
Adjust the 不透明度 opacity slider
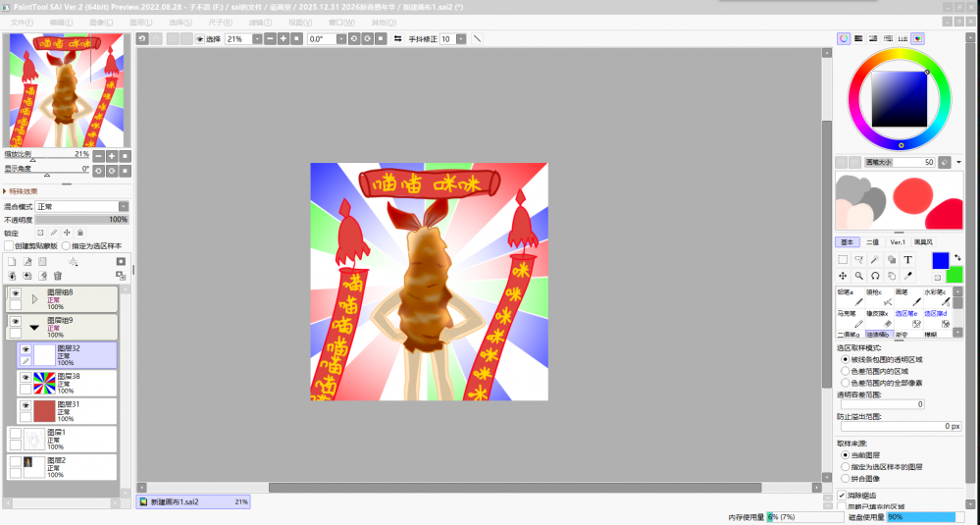click(82, 220)
